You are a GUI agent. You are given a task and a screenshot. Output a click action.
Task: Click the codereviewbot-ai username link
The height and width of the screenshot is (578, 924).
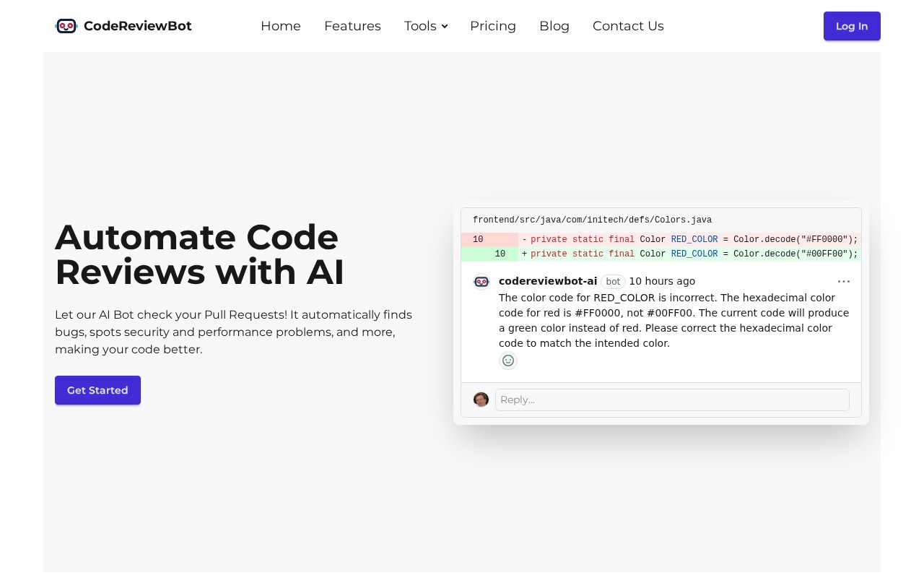[x=548, y=281]
